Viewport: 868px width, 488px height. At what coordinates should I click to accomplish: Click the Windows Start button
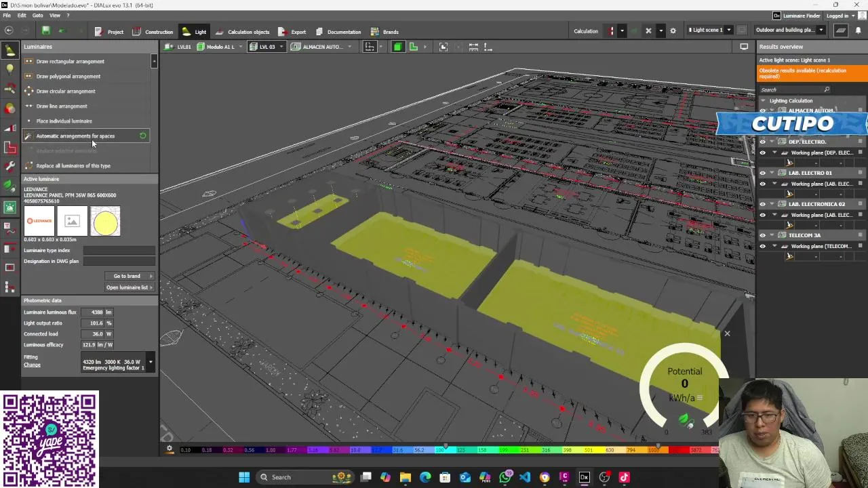tap(244, 477)
